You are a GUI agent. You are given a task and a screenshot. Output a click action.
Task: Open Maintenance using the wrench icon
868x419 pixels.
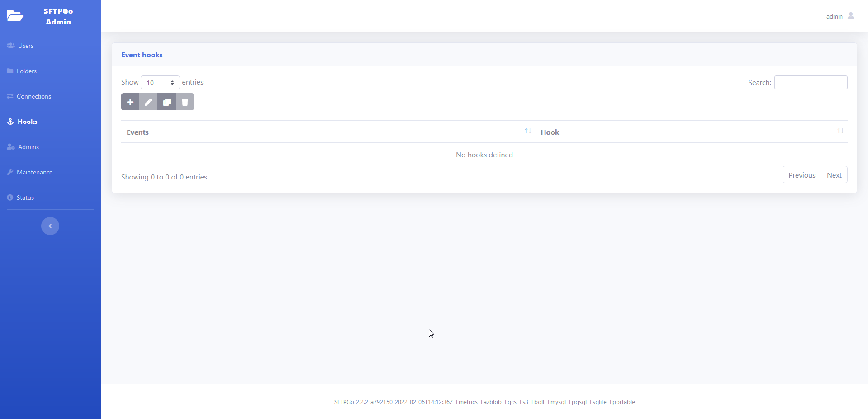point(11,172)
